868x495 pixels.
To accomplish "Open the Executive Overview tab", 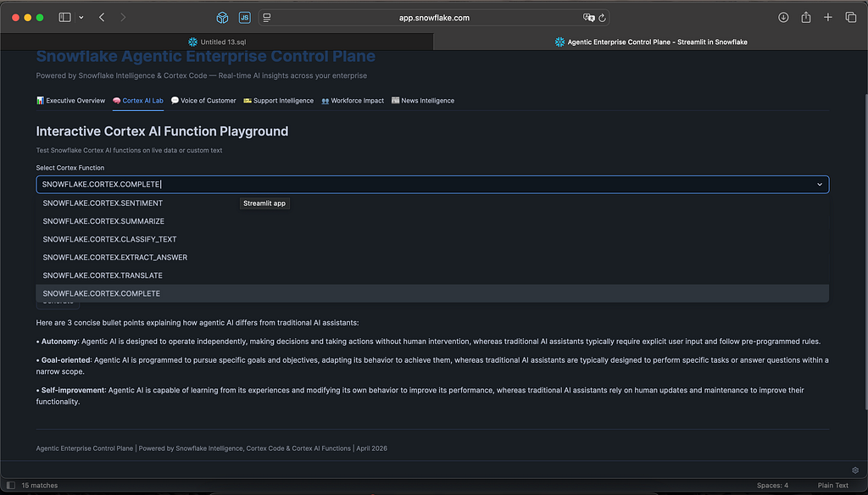I will tap(71, 101).
